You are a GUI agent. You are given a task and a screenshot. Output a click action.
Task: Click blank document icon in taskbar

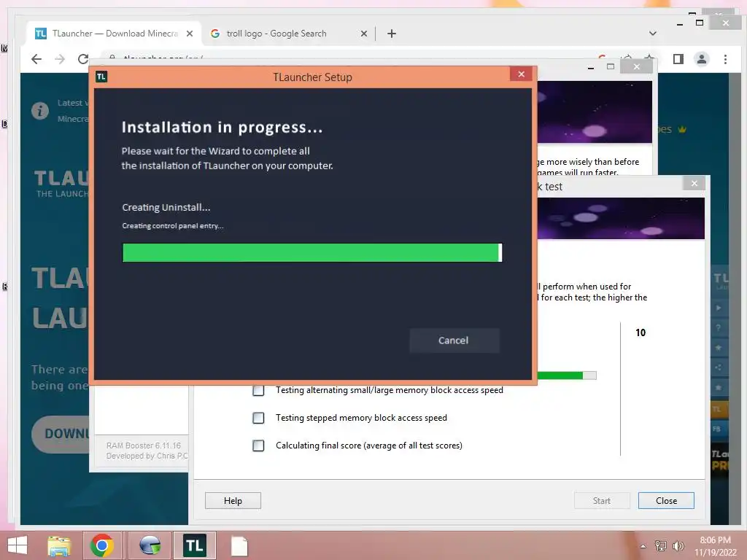[x=239, y=546]
